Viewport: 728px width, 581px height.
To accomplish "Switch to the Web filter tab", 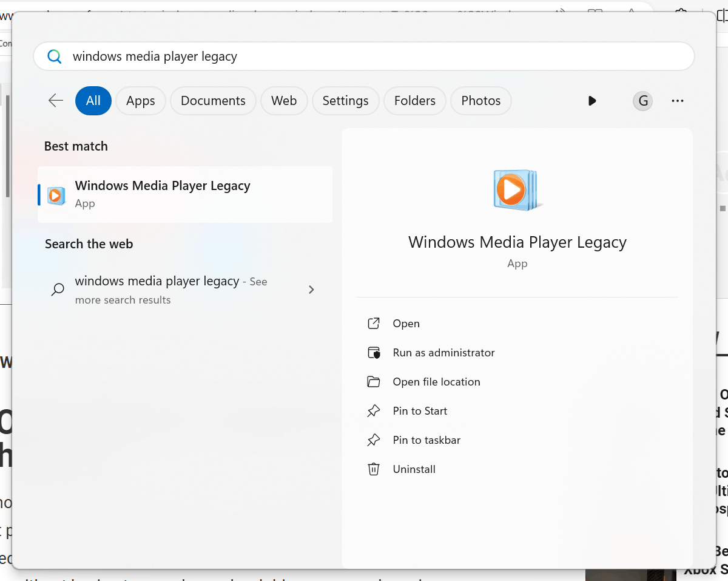I will pos(284,101).
